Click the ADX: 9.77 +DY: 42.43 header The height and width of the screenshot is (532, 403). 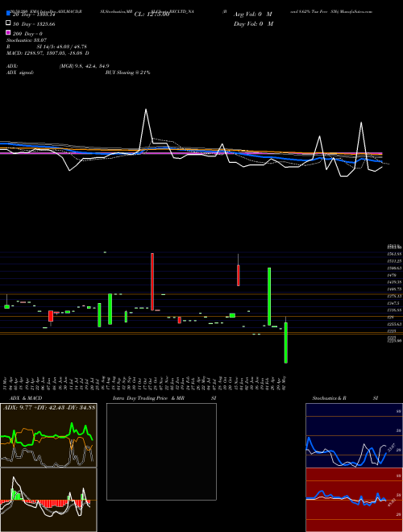[x=49, y=407]
